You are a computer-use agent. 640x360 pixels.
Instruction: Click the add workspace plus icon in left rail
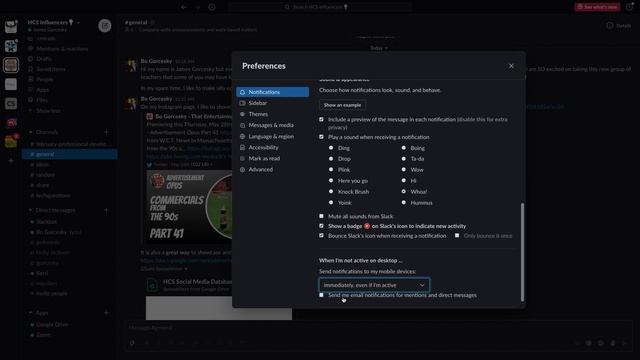coord(11,161)
